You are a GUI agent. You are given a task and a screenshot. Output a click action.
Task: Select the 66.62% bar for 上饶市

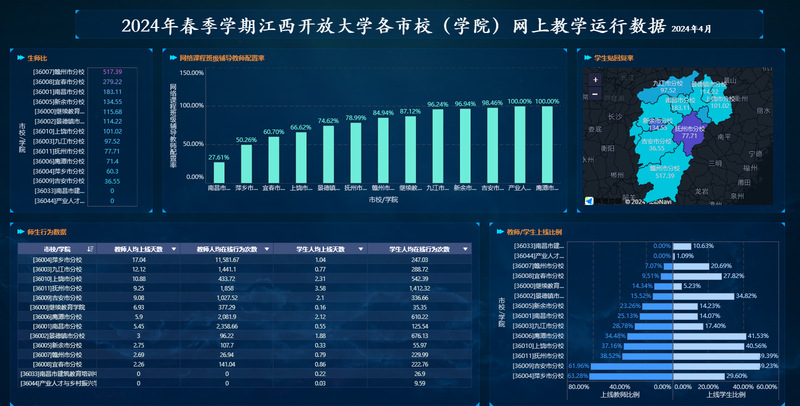point(302,158)
